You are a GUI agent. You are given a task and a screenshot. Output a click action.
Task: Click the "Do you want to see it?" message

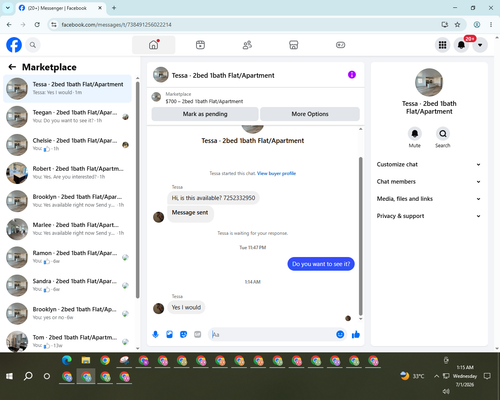321,264
